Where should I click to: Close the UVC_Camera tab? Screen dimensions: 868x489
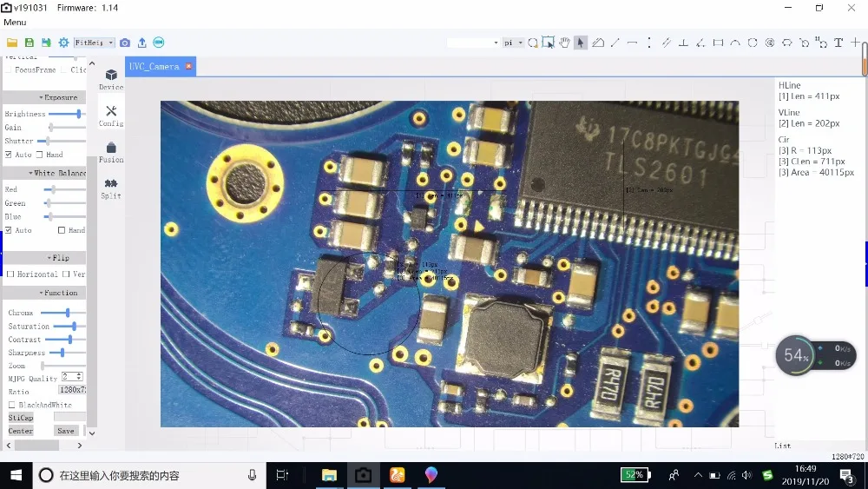[x=188, y=66]
